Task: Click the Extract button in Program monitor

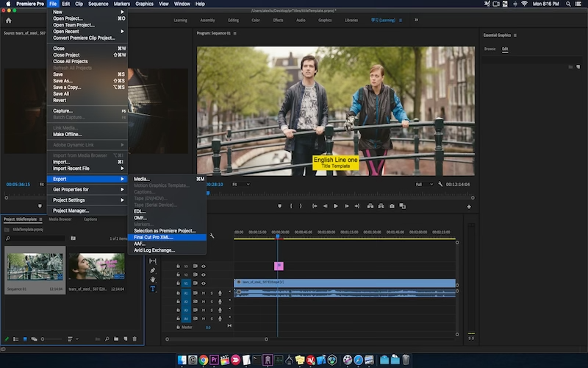Action: click(381, 206)
